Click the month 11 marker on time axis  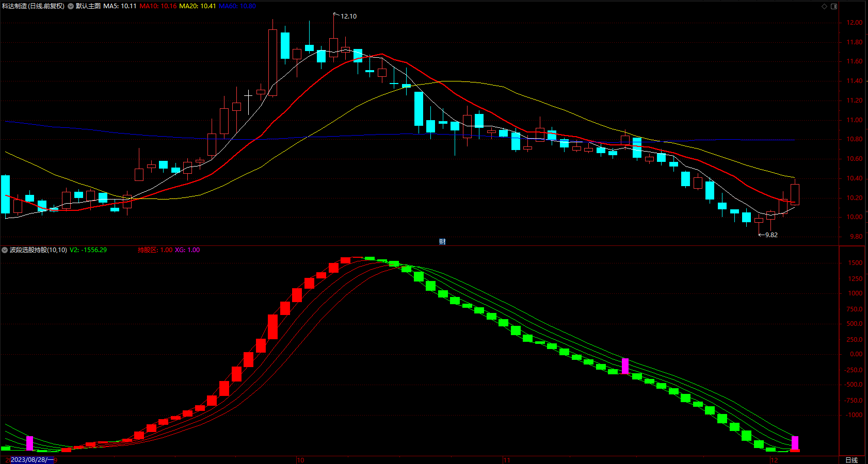[506, 460]
